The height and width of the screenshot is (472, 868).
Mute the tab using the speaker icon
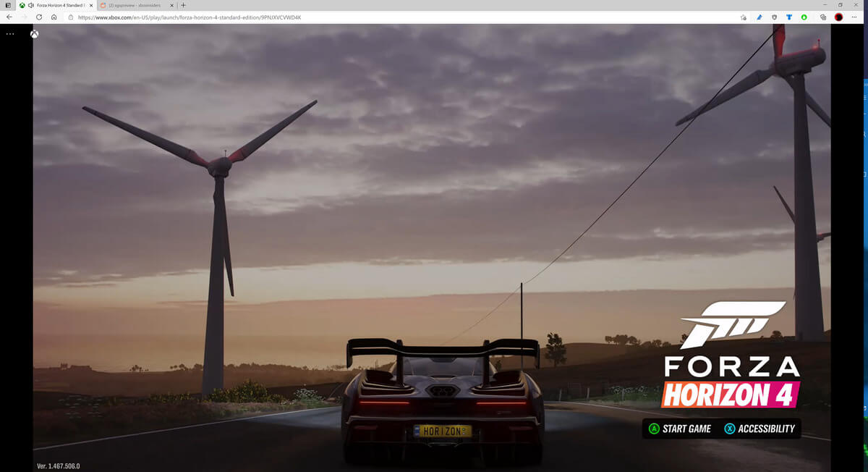[31, 5]
